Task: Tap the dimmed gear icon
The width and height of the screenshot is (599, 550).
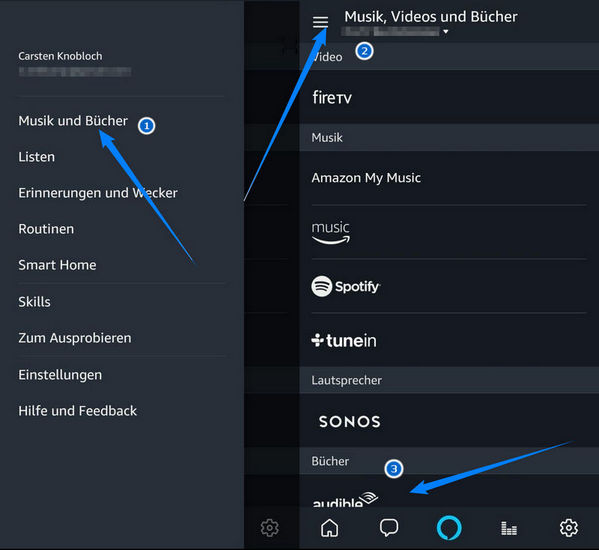Action: (x=270, y=528)
